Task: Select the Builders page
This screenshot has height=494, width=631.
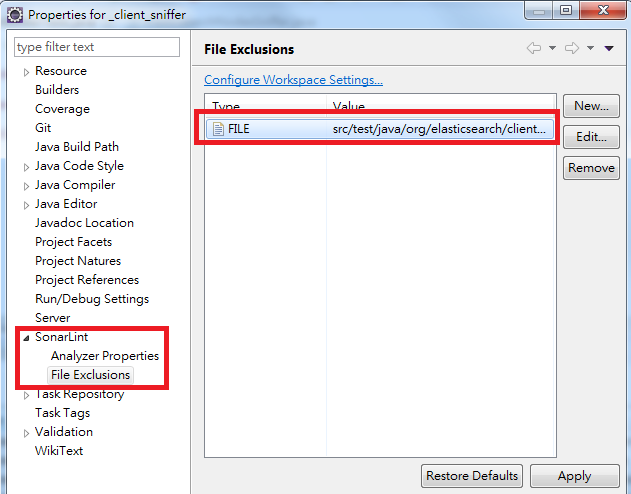Action: [57, 90]
